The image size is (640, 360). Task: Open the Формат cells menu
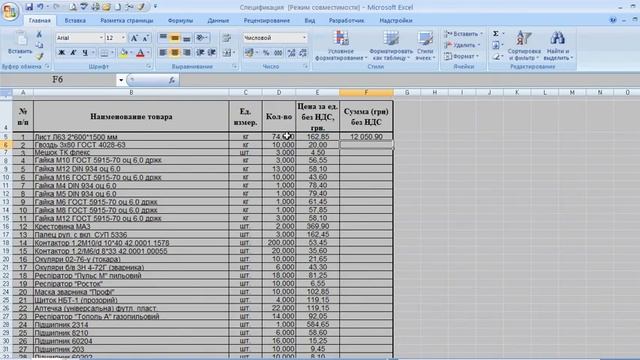(461, 56)
